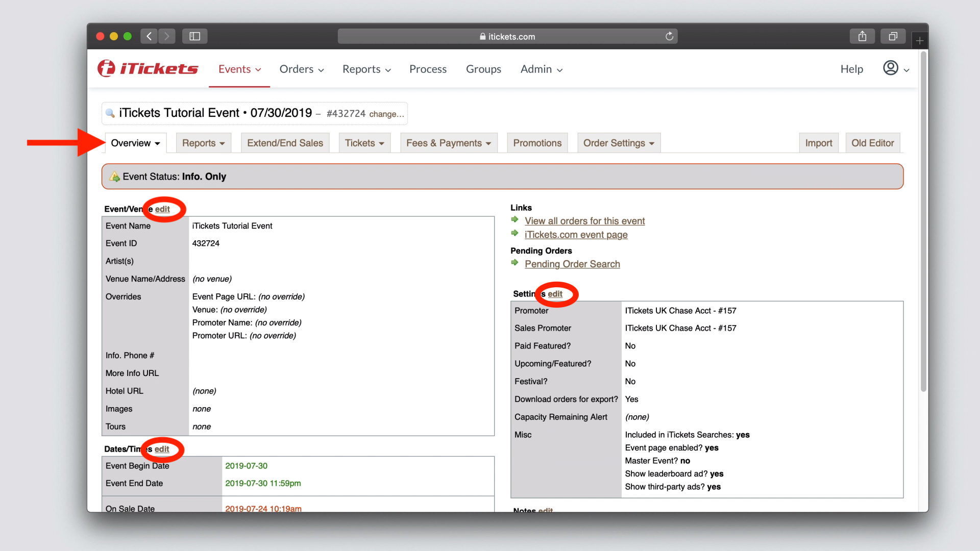The width and height of the screenshot is (980, 551).
Task: Click the On Sale Date value
Action: point(263,509)
